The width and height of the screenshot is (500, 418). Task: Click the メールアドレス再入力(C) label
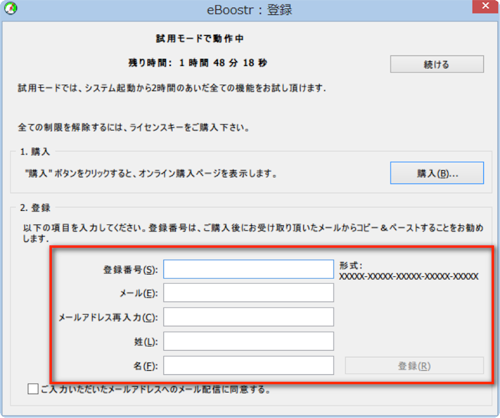click(x=108, y=317)
